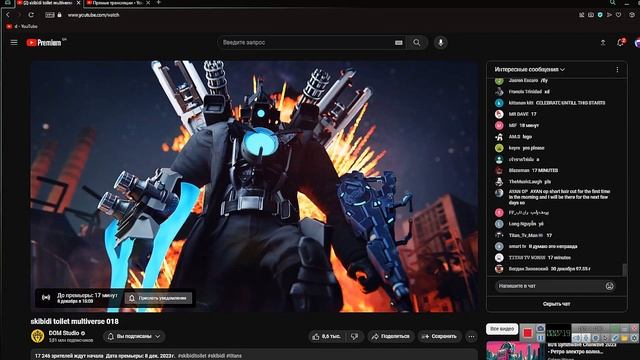Viewport: 640px width, 360px height.
Task: Click the Share button
Action: pos(390,336)
